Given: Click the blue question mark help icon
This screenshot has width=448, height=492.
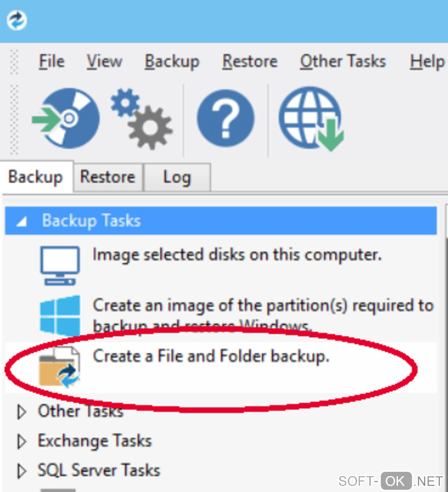Looking at the screenshot, I should [x=225, y=118].
